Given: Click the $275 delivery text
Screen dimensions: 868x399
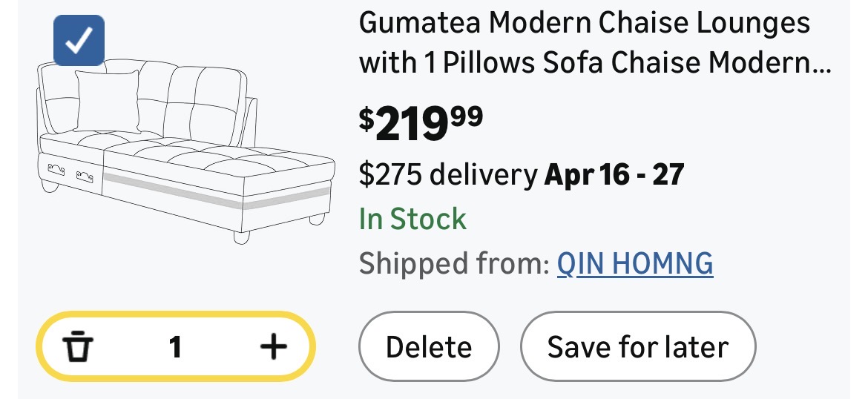Looking at the screenshot, I should point(448,174).
